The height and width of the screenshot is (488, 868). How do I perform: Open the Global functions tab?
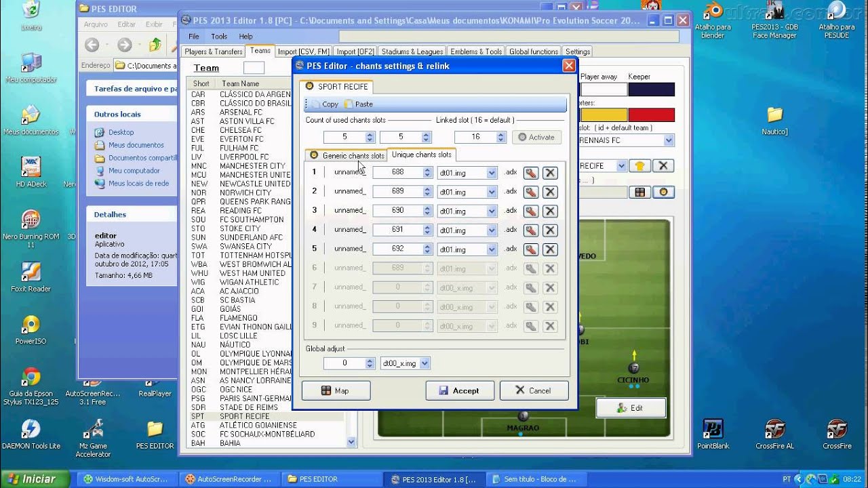[534, 52]
